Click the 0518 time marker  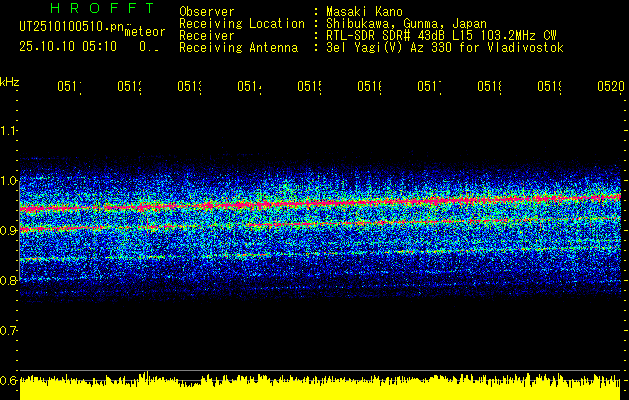(x=490, y=87)
